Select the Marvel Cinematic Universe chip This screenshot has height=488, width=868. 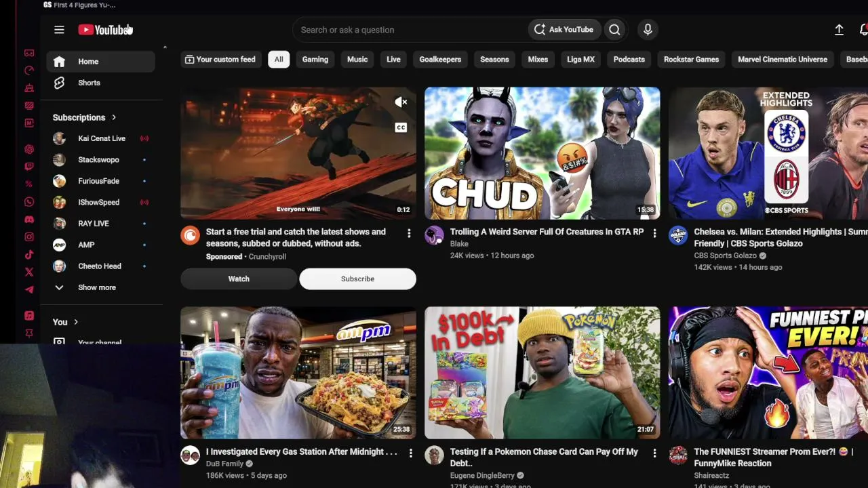(x=783, y=60)
